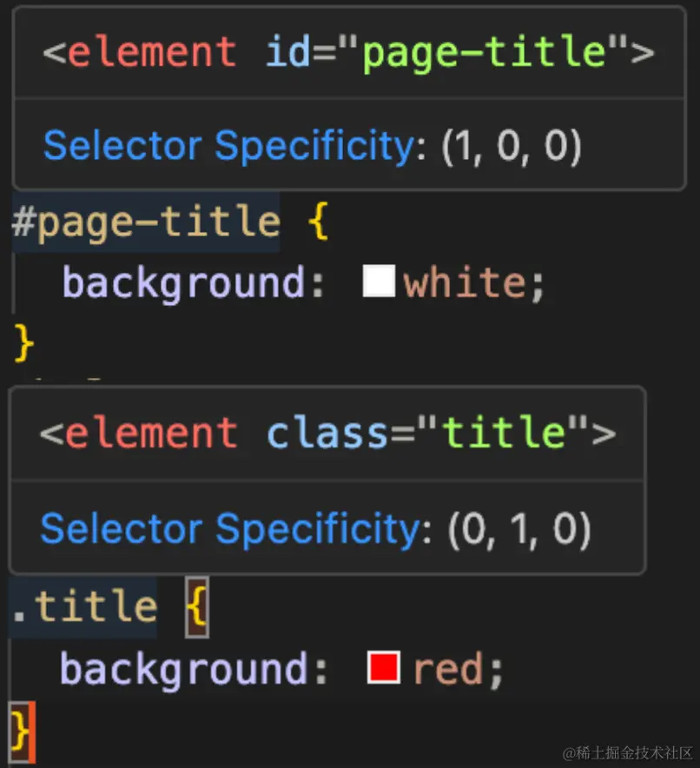Click the '#page-title' selector in code

[x=146, y=222]
